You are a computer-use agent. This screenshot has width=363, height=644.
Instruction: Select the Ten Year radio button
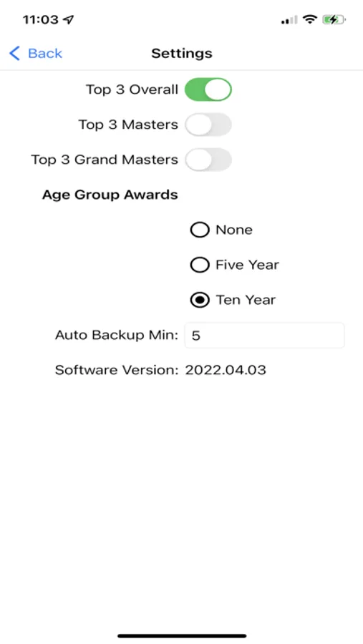tap(200, 301)
